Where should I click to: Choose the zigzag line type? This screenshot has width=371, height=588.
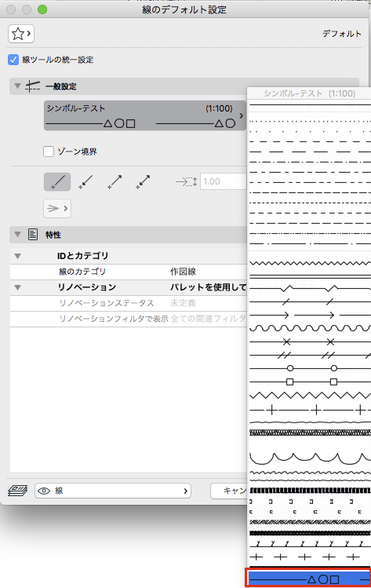click(x=310, y=263)
